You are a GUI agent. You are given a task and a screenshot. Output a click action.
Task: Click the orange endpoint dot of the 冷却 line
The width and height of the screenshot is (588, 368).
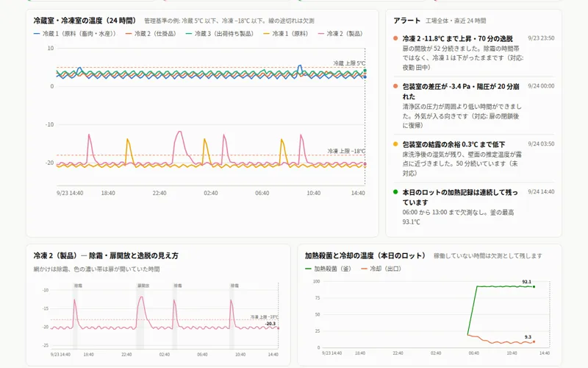534,342
